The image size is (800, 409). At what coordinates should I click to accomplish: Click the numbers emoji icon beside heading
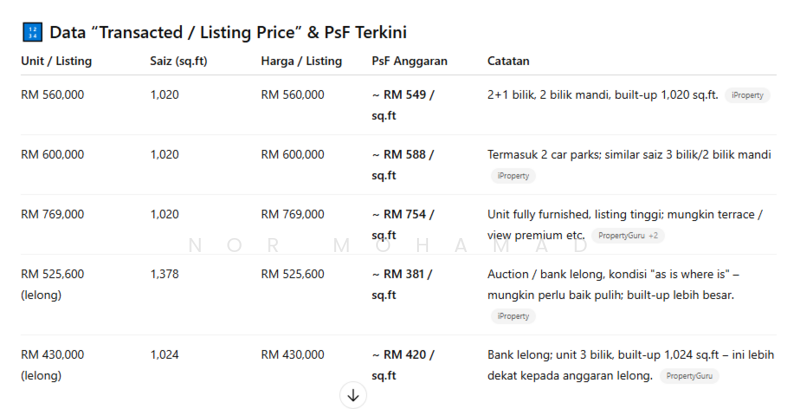pos(30,32)
